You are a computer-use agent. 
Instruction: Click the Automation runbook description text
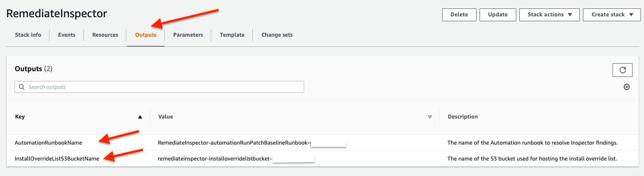(x=532, y=143)
